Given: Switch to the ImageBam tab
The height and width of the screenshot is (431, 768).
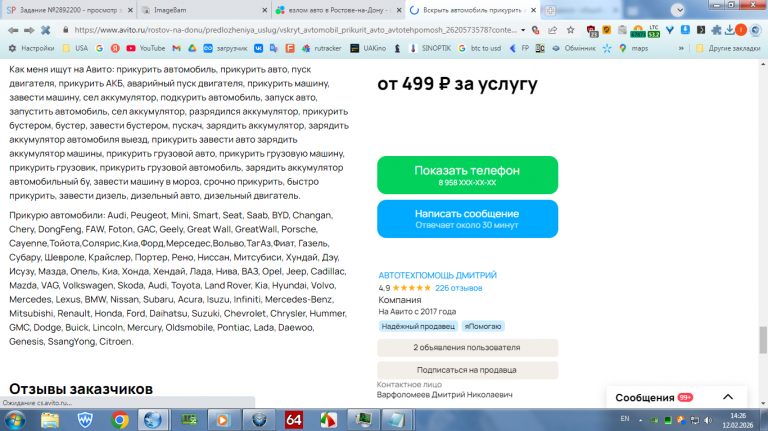Looking at the screenshot, I should pyautogui.click(x=204, y=10).
